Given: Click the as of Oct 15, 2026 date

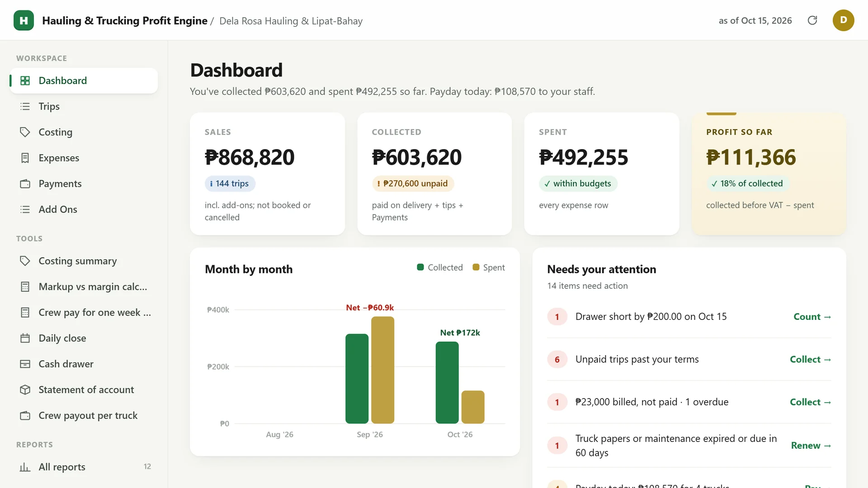Looking at the screenshot, I should pyautogui.click(x=755, y=21).
